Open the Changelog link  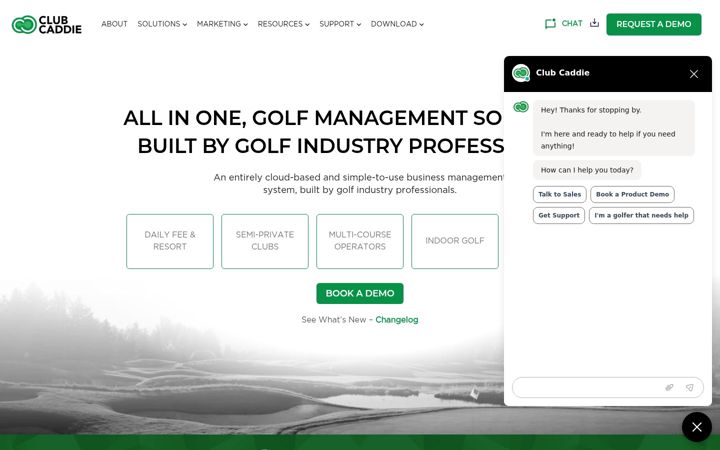(397, 320)
